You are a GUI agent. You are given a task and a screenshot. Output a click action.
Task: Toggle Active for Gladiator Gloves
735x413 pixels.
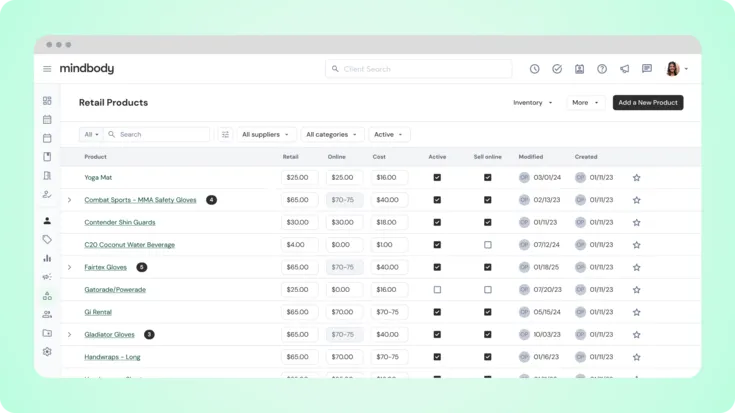pyautogui.click(x=437, y=334)
